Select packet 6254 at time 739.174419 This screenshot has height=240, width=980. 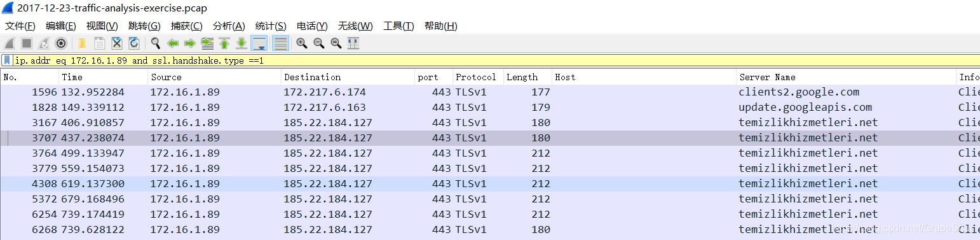click(x=490, y=214)
